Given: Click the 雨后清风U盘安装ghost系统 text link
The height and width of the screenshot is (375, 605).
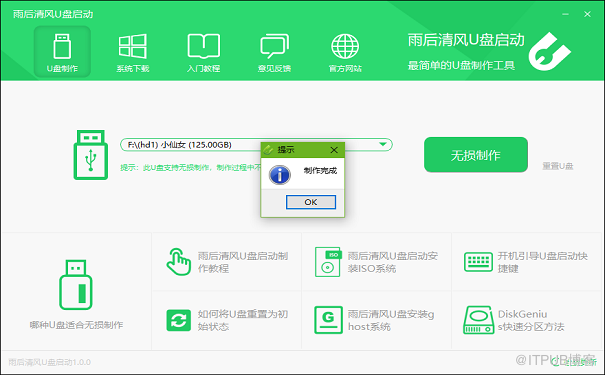Looking at the screenshot, I should [x=391, y=320].
